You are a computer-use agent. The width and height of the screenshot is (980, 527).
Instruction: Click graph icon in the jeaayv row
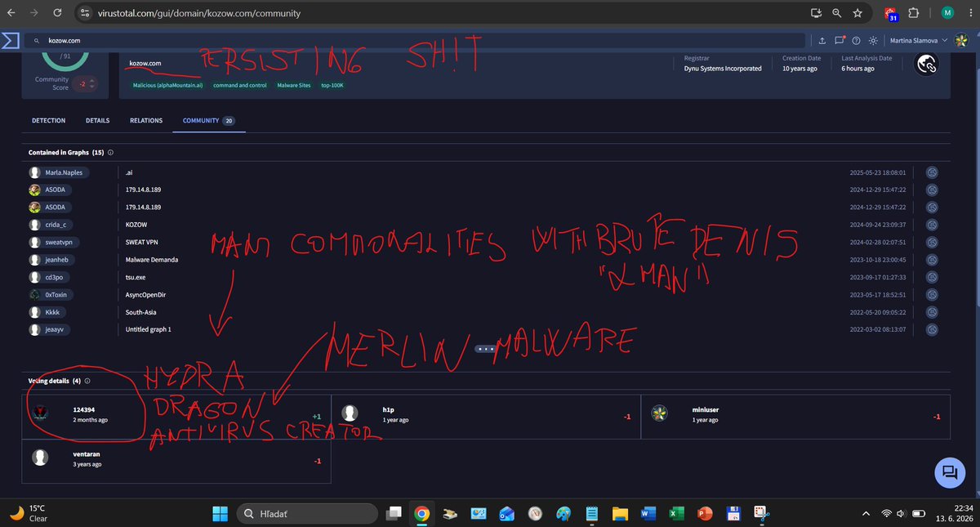pyautogui.click(x=932, y=329)
